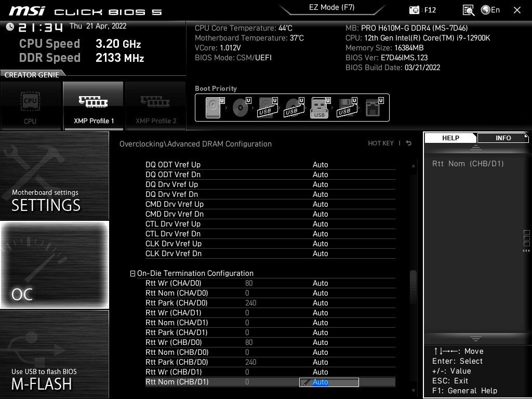Enable the CPU Creator Genie toggle
The image size is (532, 399).
pos(30,106)
